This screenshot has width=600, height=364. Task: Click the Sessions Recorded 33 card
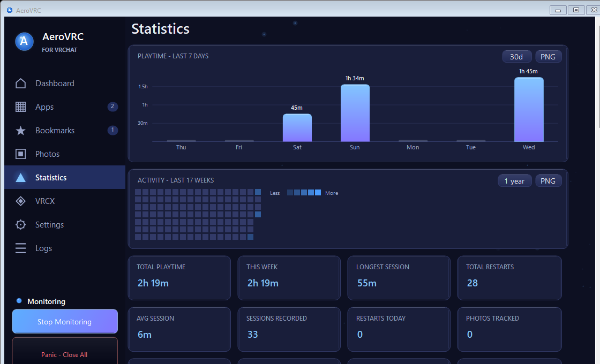(289, 329)
